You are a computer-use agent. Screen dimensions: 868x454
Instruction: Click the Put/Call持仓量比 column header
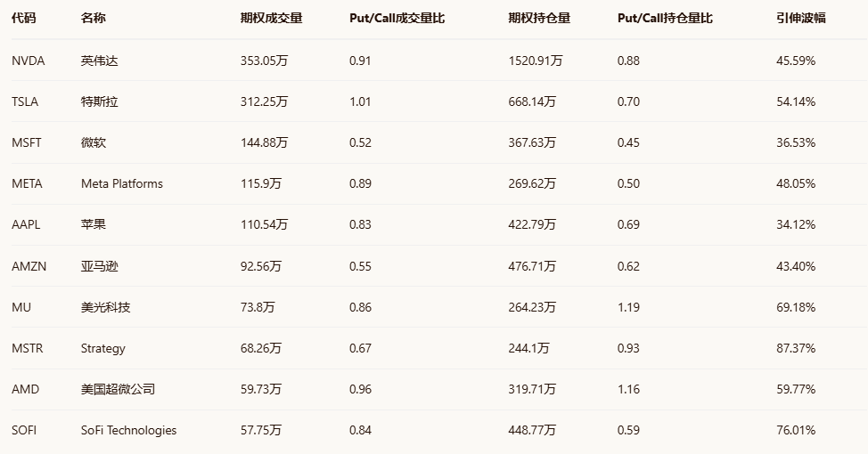pos(664,18)
